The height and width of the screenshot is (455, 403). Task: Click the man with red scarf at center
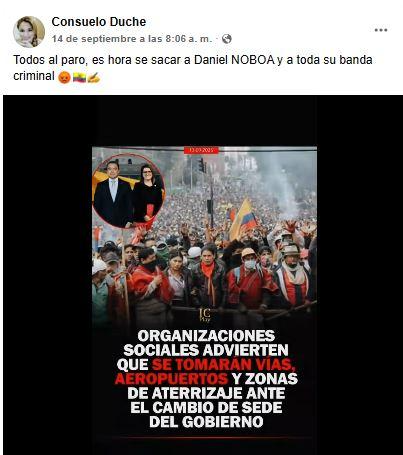pos(209,275)
